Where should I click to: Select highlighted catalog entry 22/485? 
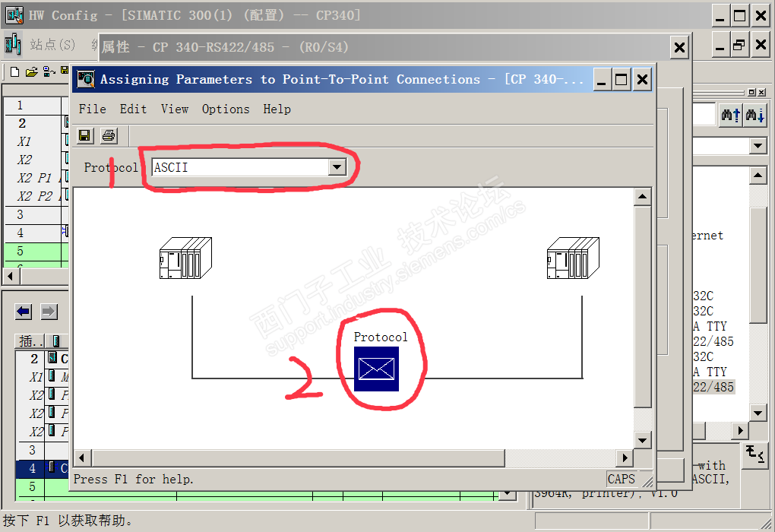coord(713,387)
